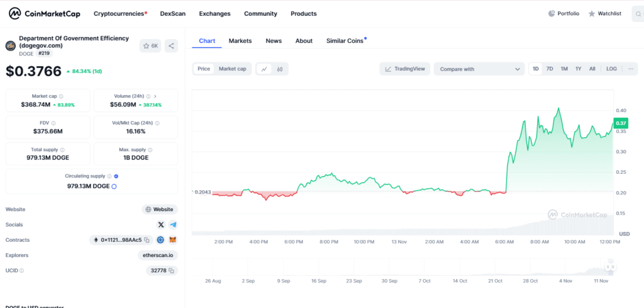
Task: Add coin to watchlist star button
Action: (151, 45)
